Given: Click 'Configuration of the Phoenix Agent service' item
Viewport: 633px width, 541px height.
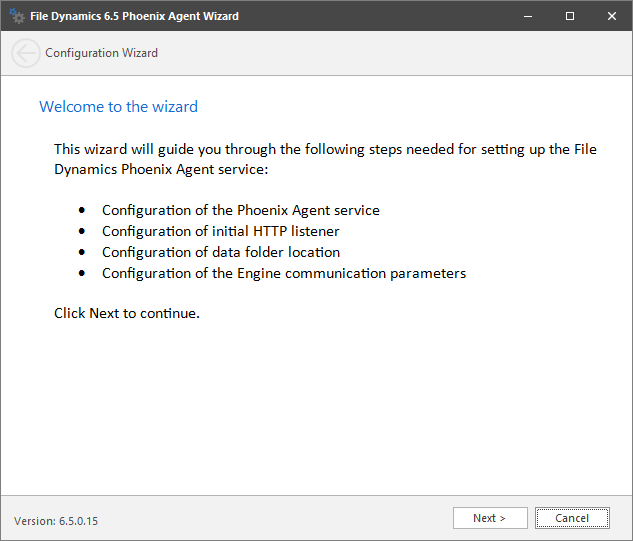Looking at the screenshot, I should coord(240,210).
